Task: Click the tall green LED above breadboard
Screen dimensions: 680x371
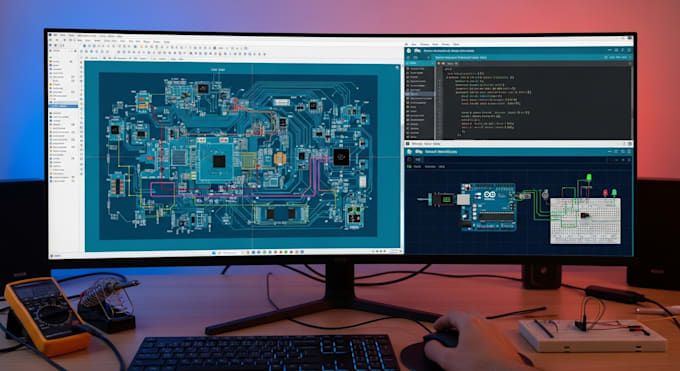Action: (589, 177)
